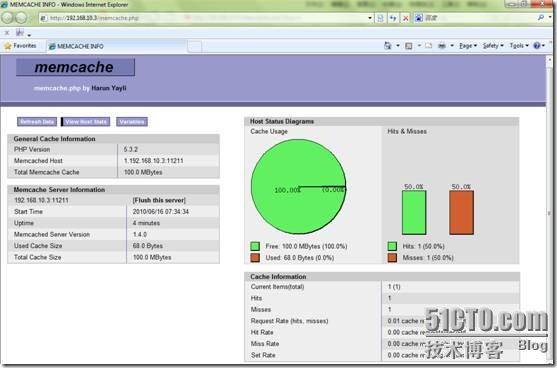Image resolution: width=557 pixels, height=368 pixels.
Task: Click Uptime value 4 minutes
Action: click(146, 223)
